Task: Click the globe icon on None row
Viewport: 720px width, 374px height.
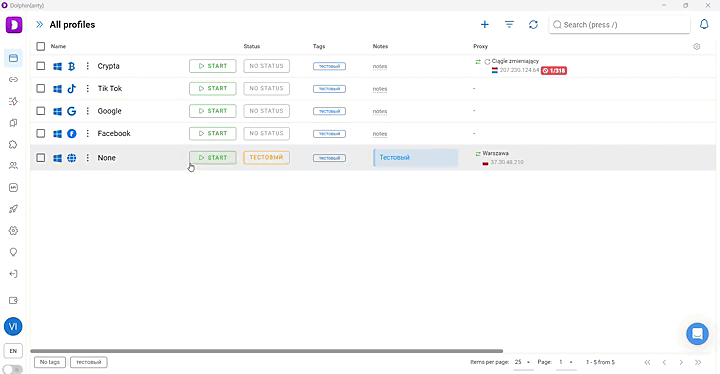Action: pyautogui.click(x=72, y=158)
